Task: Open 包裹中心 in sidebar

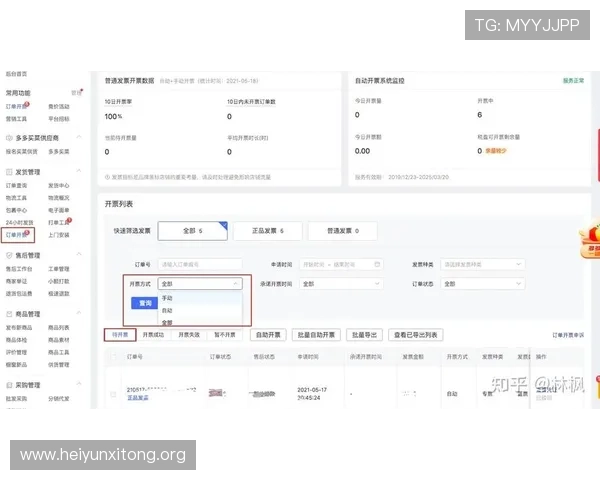Action: click(16, 210)
